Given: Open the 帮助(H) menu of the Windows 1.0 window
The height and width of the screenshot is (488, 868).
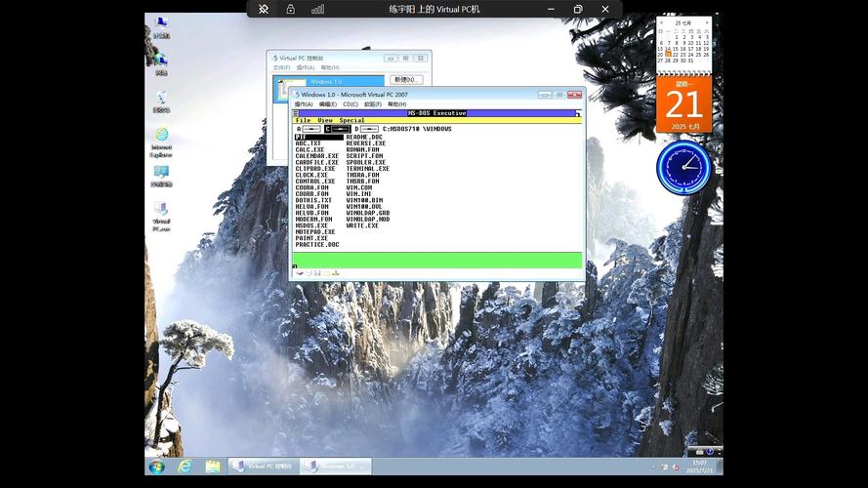Looking at the screenshot, I should point(397,104).
